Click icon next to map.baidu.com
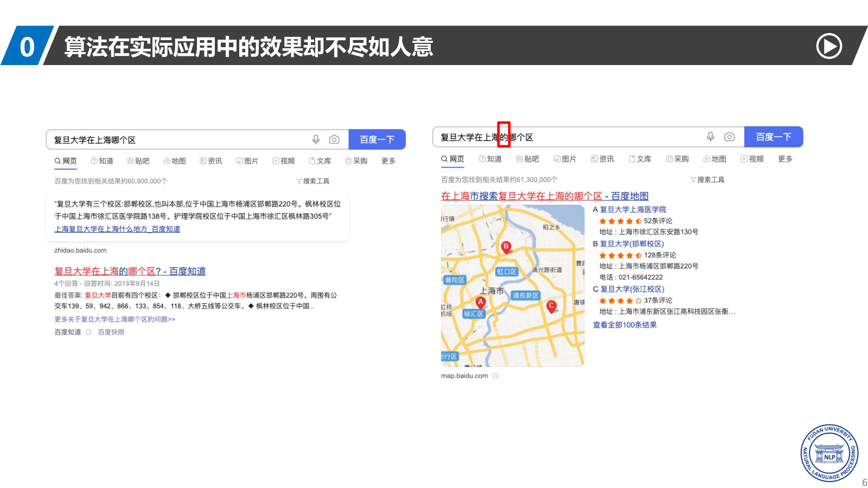Viewport: 868px width, 488px height. (496, 376)
